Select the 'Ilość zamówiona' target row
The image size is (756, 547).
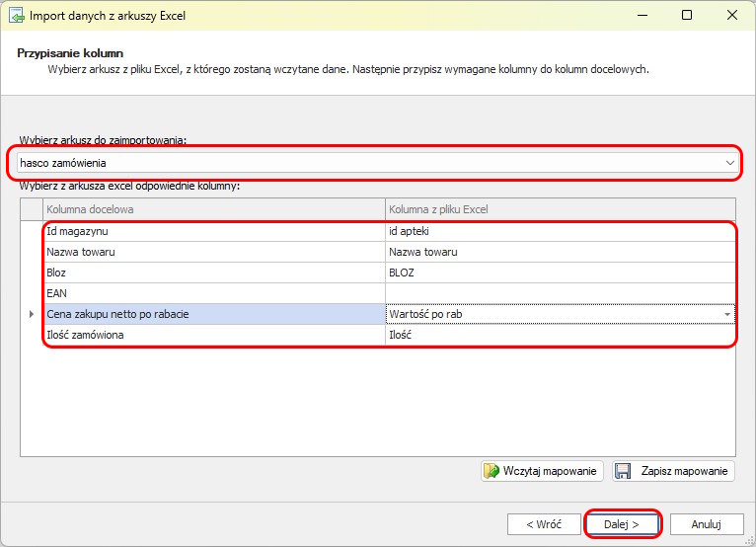coord(213,336)
